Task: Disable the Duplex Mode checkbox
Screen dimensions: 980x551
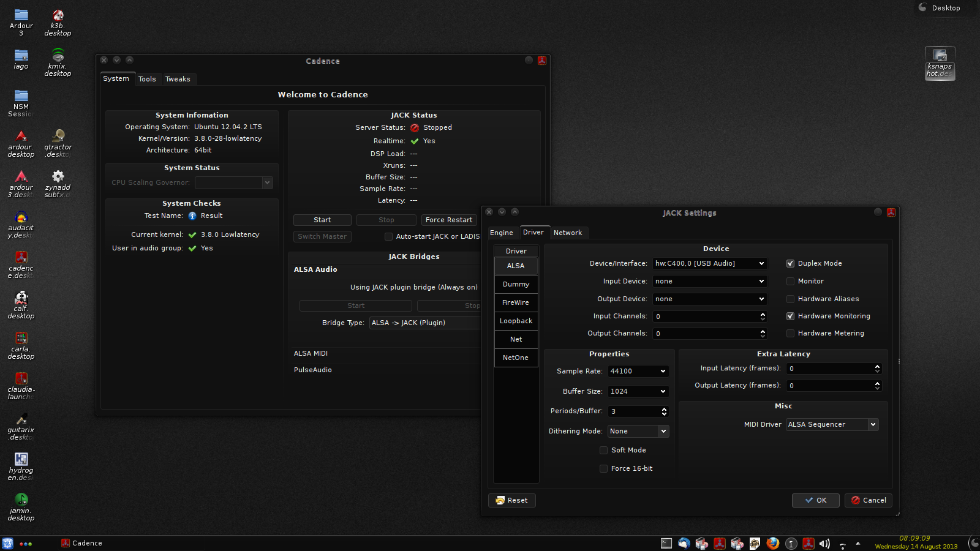Action: [x=790, y=264]
